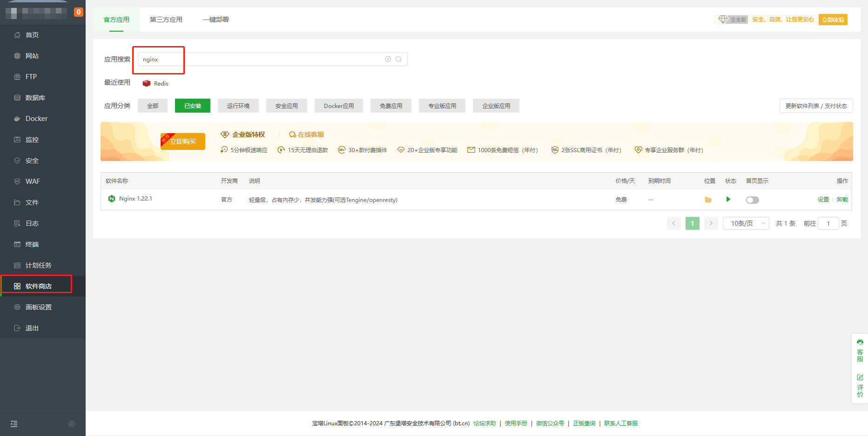The width and height of the screenshot is (868, 436).
Task: Open the one-click deploy tab
Action: 216,20
